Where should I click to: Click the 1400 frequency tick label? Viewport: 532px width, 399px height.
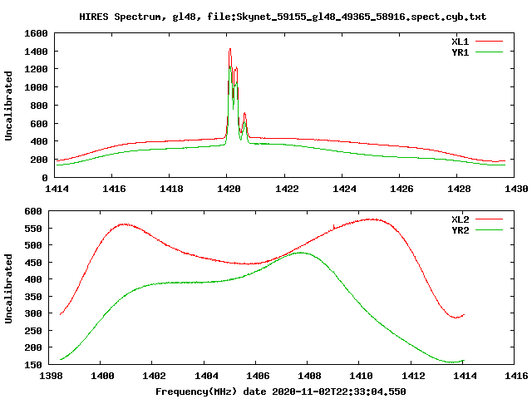point(102,376)
